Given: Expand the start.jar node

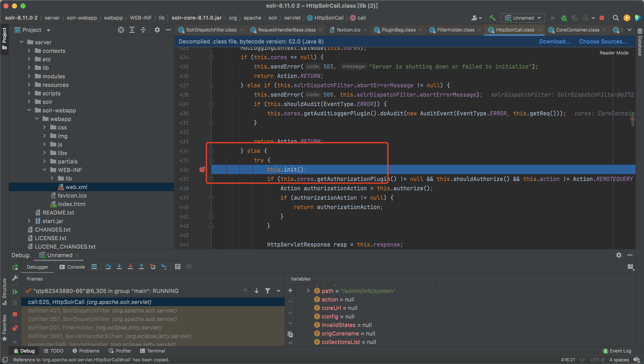Looking at the screenshot, I should tap(29, 221).
